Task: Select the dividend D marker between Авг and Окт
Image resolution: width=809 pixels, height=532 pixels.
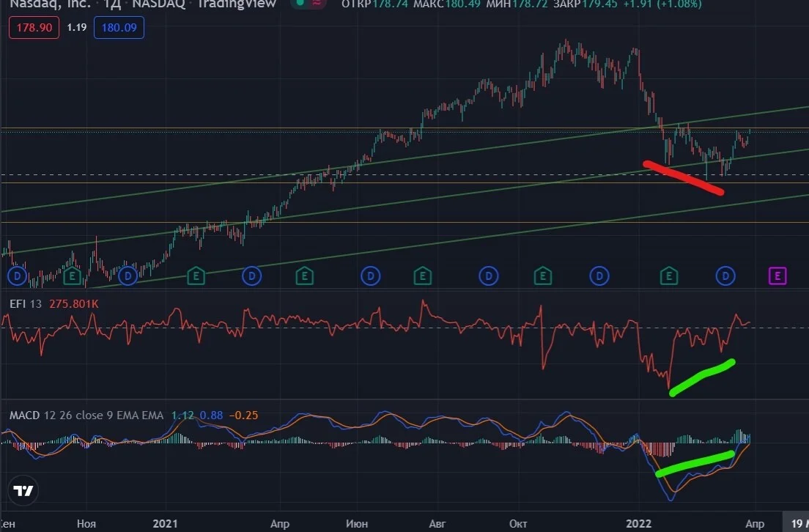Action: point(489,276)
